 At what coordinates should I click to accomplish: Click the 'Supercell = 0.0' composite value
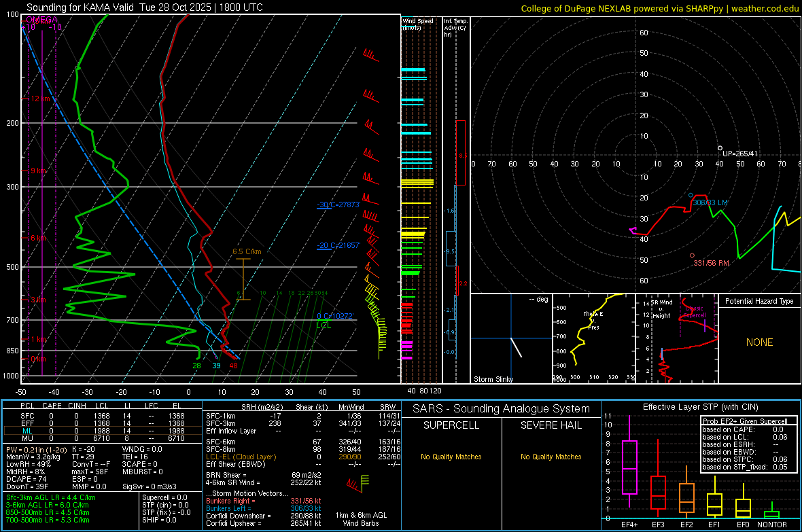pos(164,497)
